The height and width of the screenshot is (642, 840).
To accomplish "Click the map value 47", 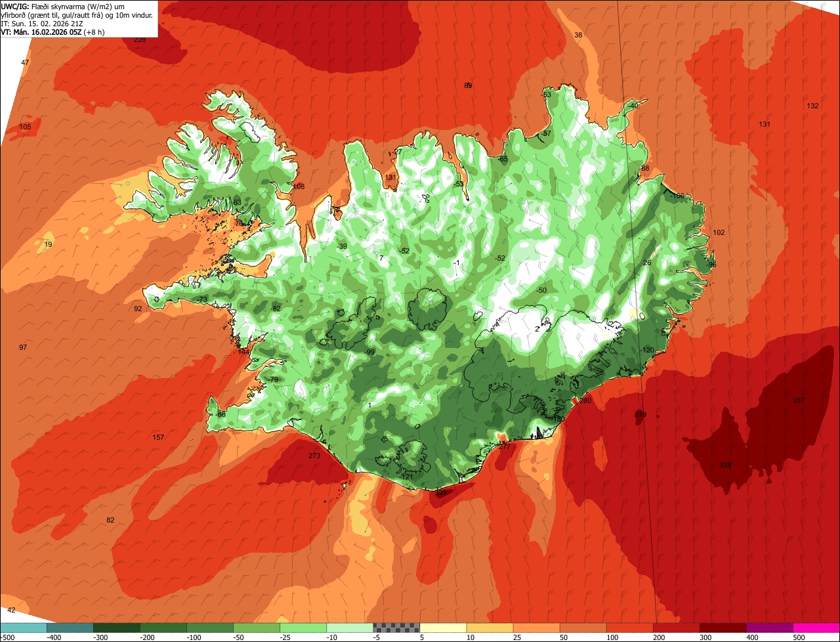I will pos(25,62).
